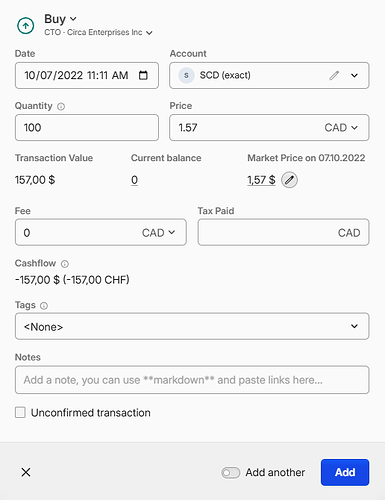
Task: Open the Buy transaction type dropdown
Action: (x=60, y=19)
